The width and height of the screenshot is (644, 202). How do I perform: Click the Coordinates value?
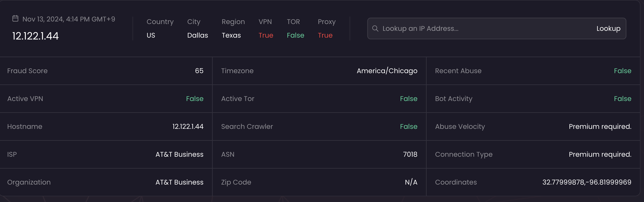coord(587,182)
